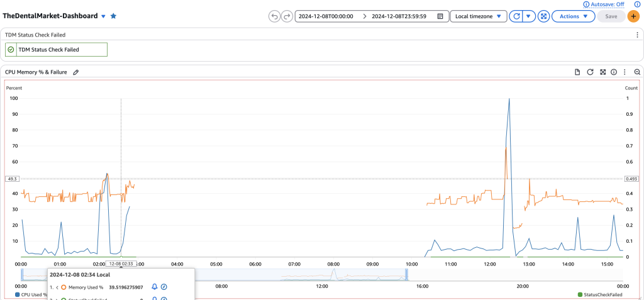This screenshot has width=644, height=300.
Task: Refresh the dashboard with the refresh button
Action: coord(516,16)
